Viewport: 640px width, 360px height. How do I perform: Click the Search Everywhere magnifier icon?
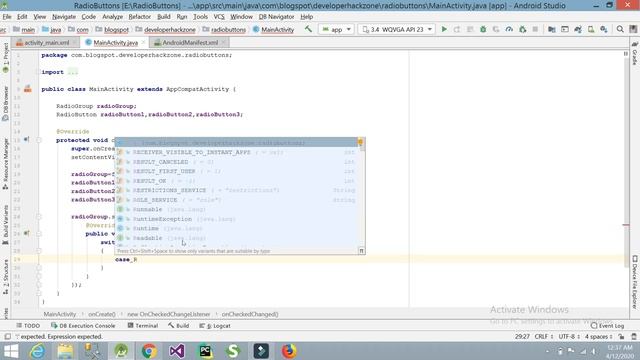pyautogui.click(x=620, y=29)
